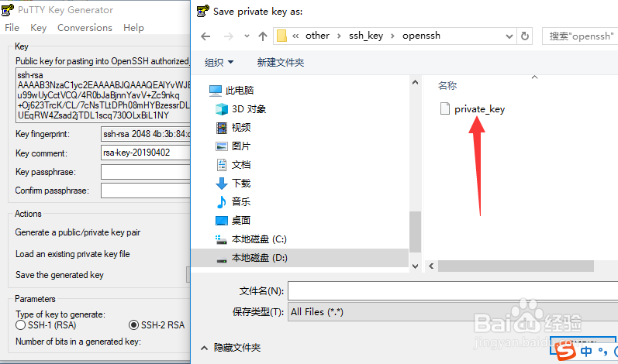Go up one folder level
Viewport: 618px width, 364px height.
[263, 36]
